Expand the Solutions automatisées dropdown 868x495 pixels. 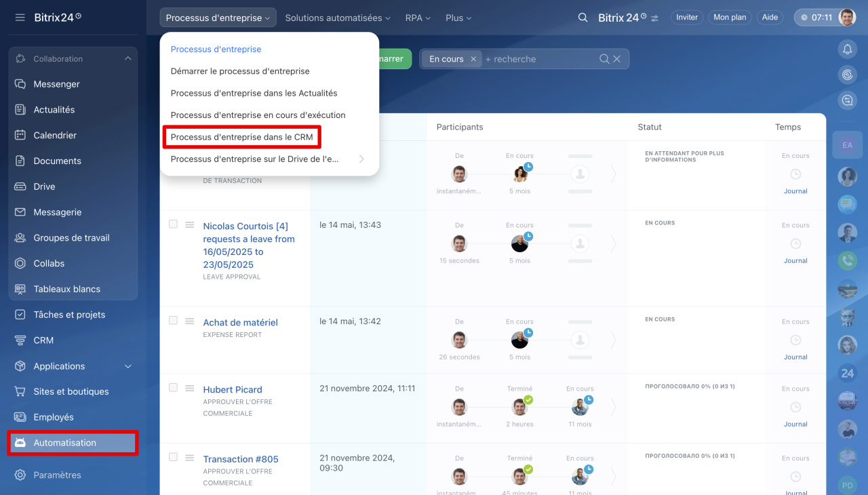coord(337,18)
